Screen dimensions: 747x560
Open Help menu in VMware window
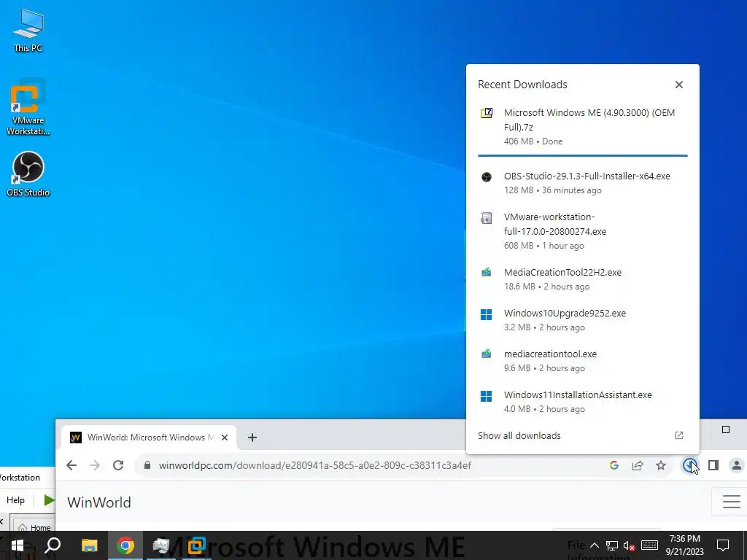[16, 500]
